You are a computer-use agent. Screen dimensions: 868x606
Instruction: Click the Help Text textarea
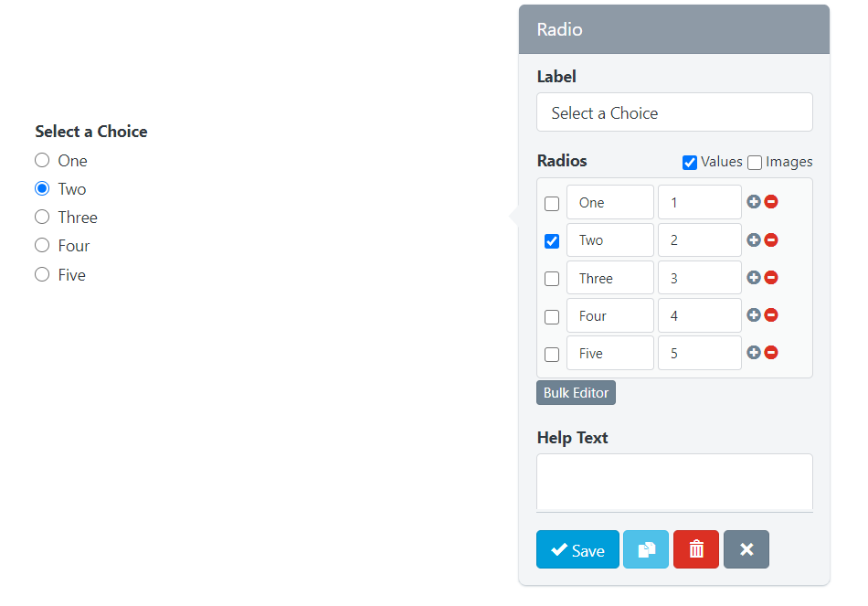(674, 482)
